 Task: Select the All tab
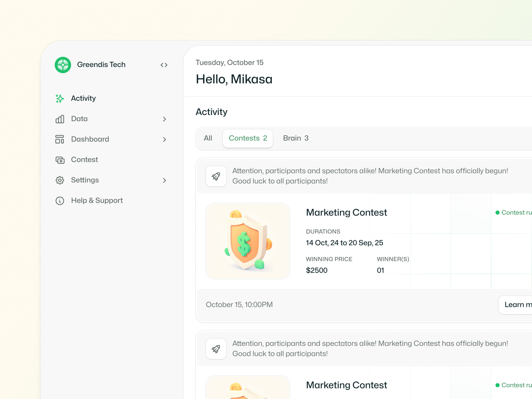coord(208,138)
